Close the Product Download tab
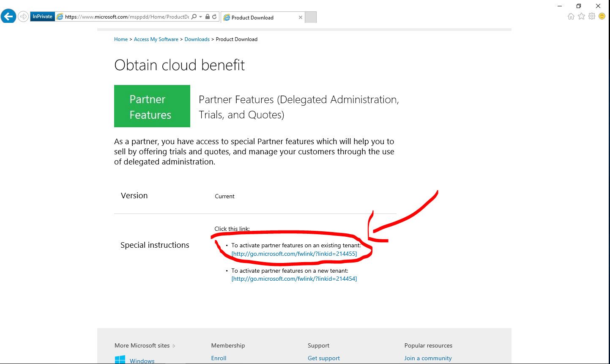The image size is (610, 364). 301,17
